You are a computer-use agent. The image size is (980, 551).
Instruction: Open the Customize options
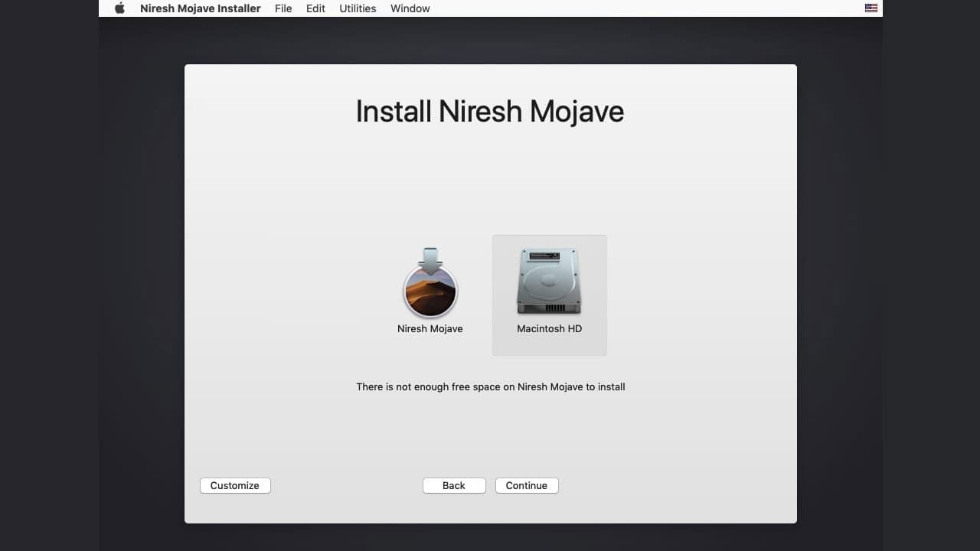pyautogui.click(x=235, y=485)
